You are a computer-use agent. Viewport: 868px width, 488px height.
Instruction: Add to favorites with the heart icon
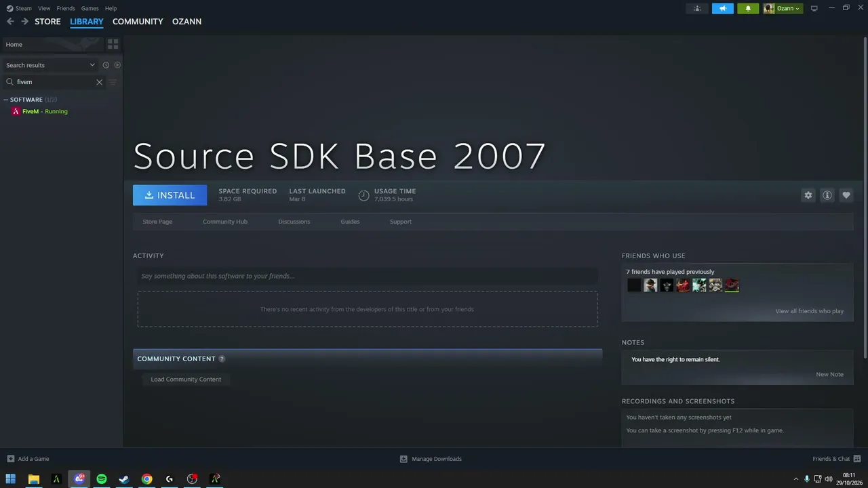[846, 195]
